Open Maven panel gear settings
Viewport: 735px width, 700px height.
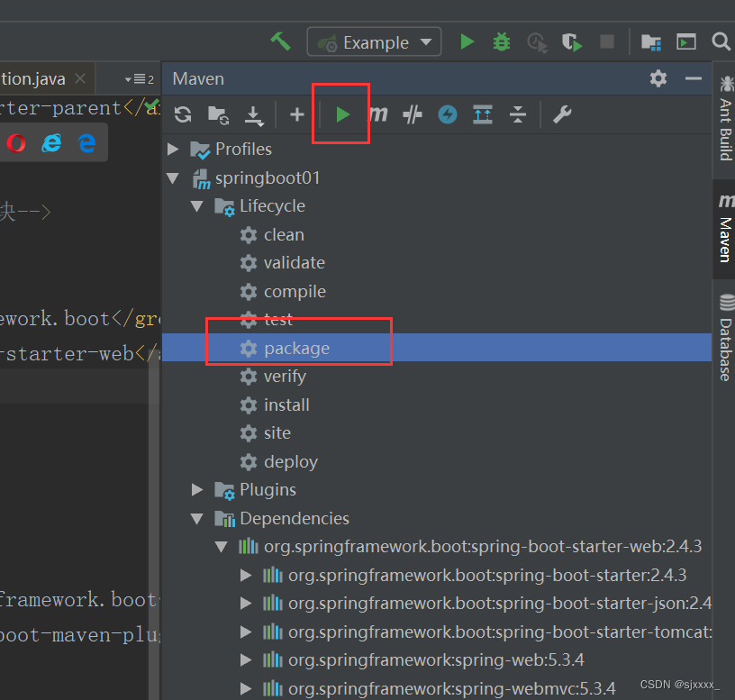pyautogui.click(x=658, y=78)
